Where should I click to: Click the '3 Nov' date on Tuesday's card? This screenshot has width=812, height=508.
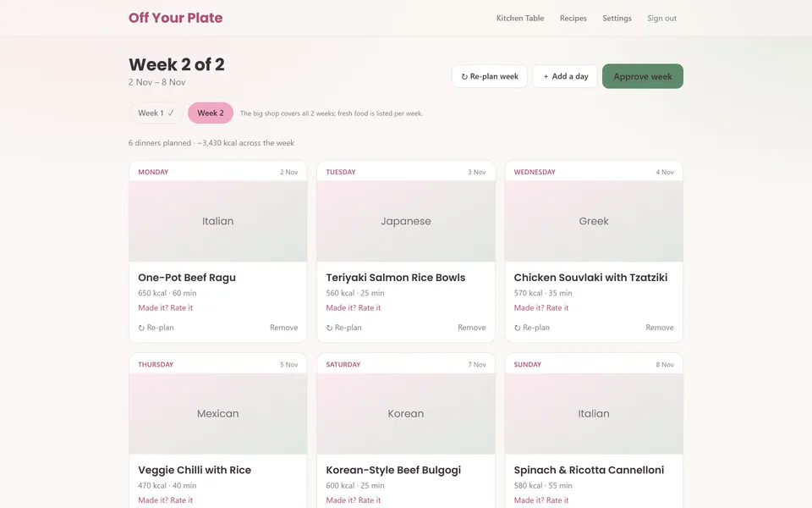[477, 172]
